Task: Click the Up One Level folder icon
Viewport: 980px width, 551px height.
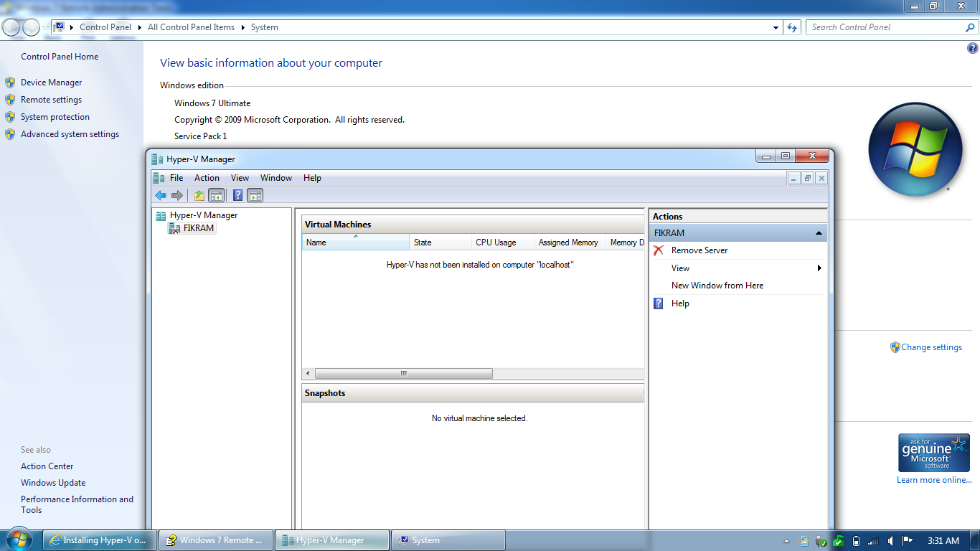Action: pos(199,195)
